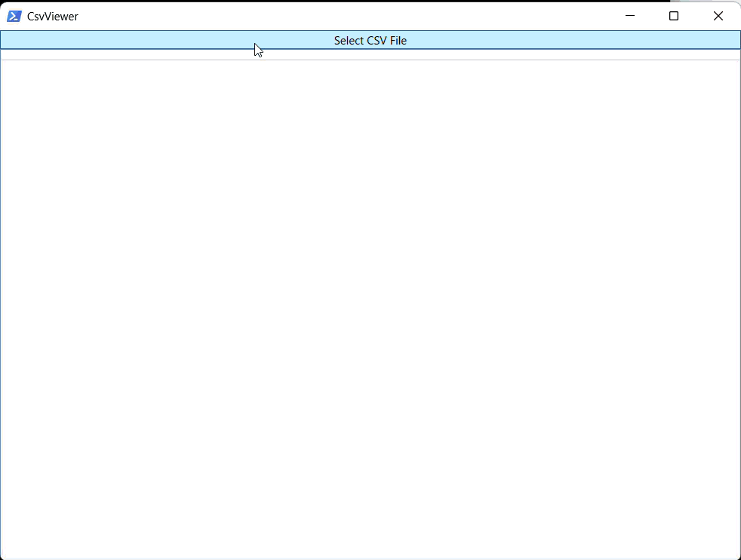Maximize the CsvViewer window
The width and height of the screenshot is (741, 560).
coord(674,16)
